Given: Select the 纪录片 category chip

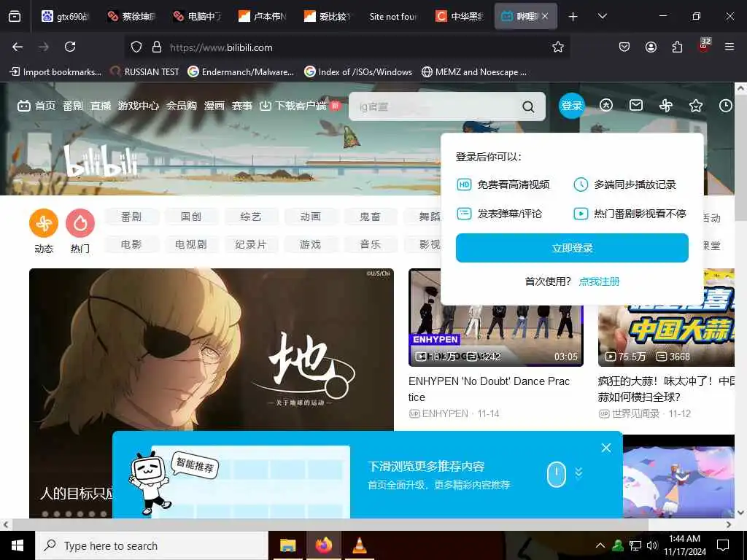Looking at the screenshot, I should pos(251,244).
